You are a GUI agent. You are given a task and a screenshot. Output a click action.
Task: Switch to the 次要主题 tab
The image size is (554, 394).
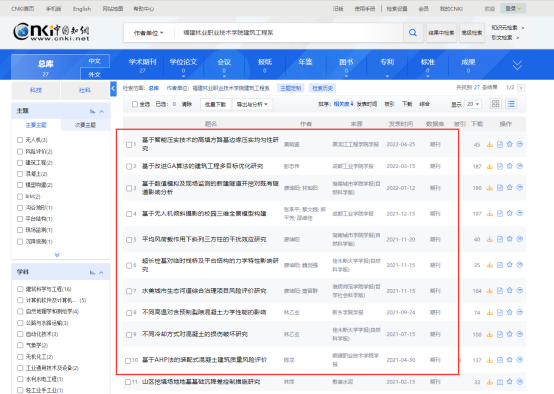click(85, 125)
